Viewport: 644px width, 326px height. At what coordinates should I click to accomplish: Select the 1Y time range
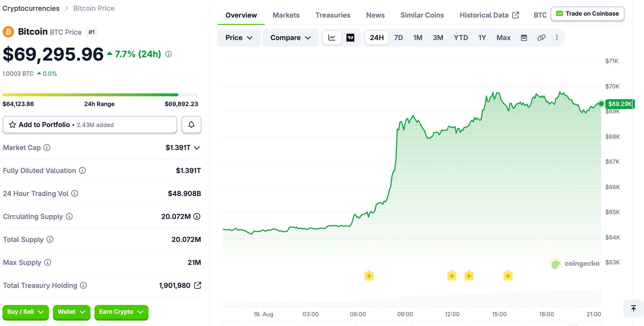pyautogui.click(x=482, y=38)
